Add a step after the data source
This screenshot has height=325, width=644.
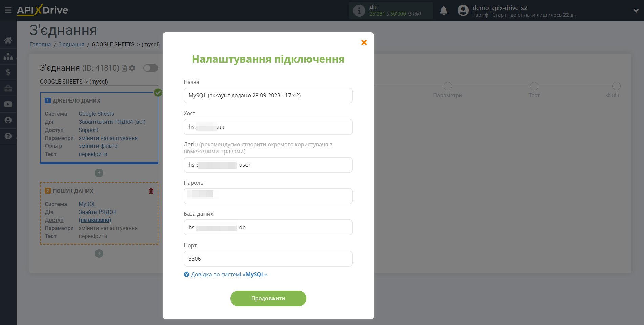(99, 173)
